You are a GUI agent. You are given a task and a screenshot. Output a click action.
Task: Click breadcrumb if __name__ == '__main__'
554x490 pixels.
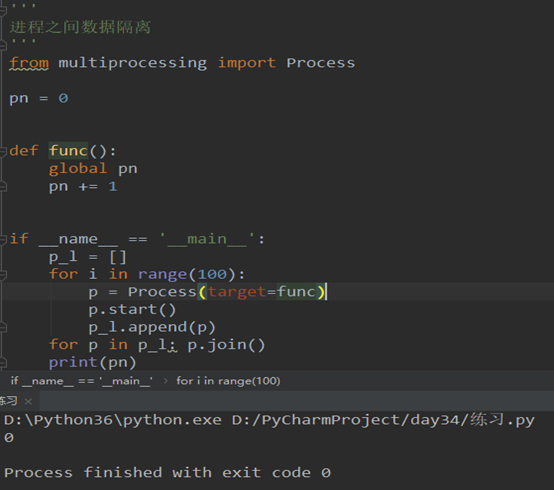(x=82, y=381)
